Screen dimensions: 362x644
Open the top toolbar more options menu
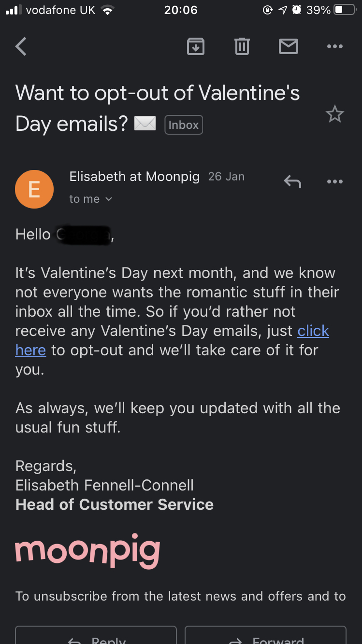335,47
